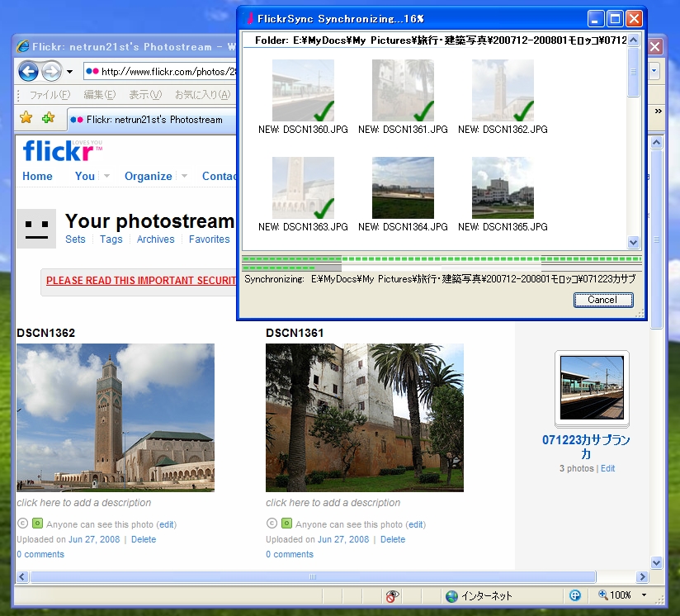Go to Home in the Flickr navigation
The width and height of the screenshot is (680, 616).
37,176
